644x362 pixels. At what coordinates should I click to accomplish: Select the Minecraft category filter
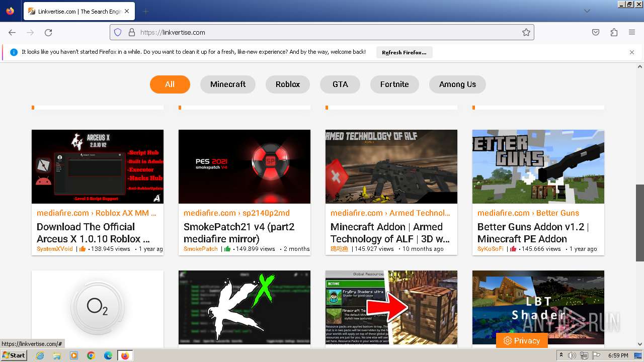(x=228, y=84)
